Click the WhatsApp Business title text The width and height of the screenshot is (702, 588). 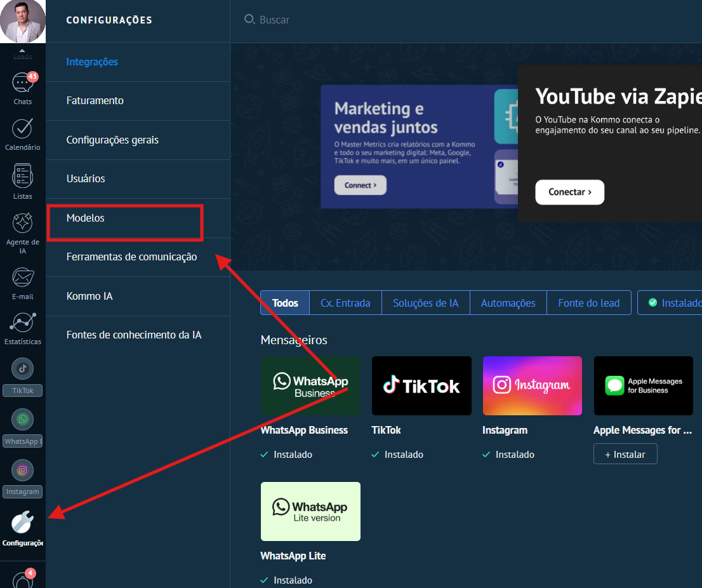tap(304, 431)
